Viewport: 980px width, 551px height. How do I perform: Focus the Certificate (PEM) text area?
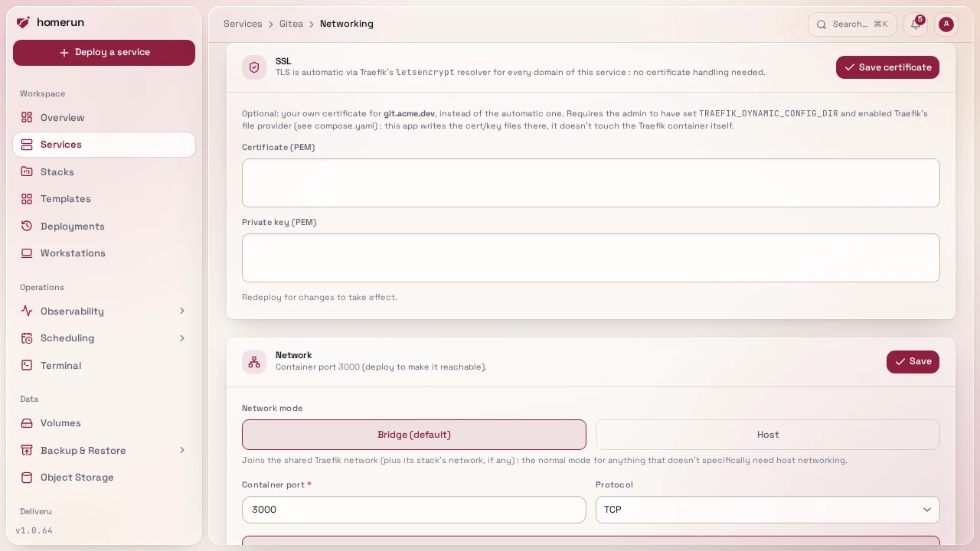pyautogui.click(x=591, y=183)
